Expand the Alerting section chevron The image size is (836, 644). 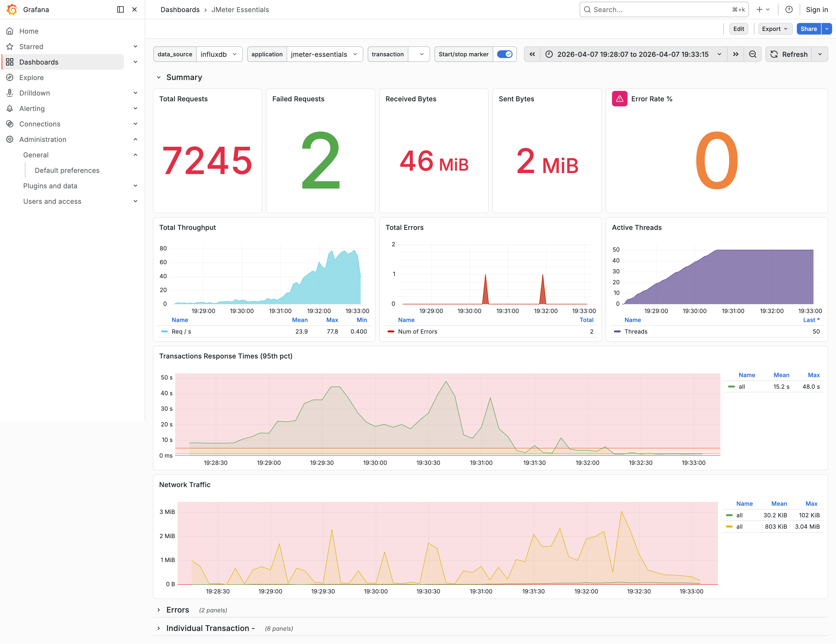pyautogui.click(x=135, y=109)
